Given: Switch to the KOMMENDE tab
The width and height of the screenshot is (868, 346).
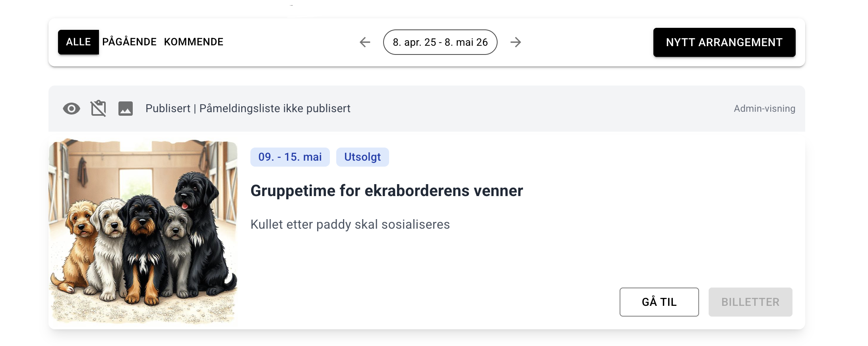Looking at the screenshot, I should tap(193, 42).
